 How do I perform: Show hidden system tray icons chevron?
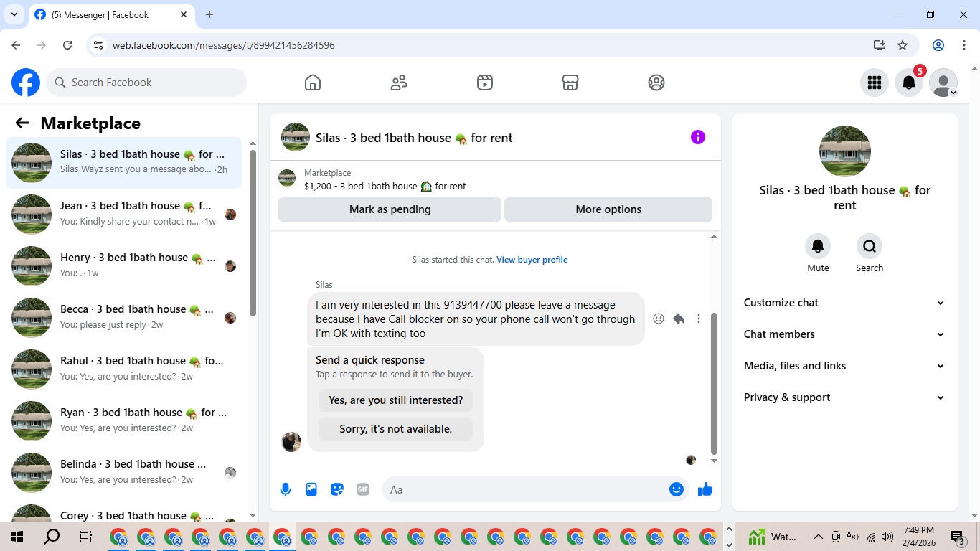click(x=818, y=537)
